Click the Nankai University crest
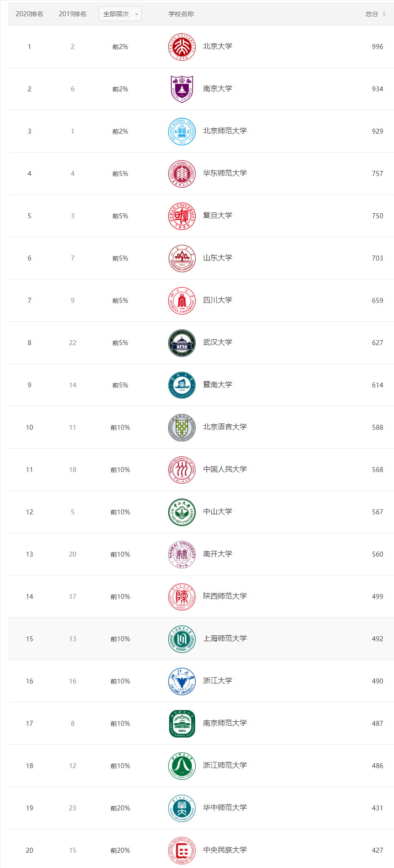 (x=182, y=554)
